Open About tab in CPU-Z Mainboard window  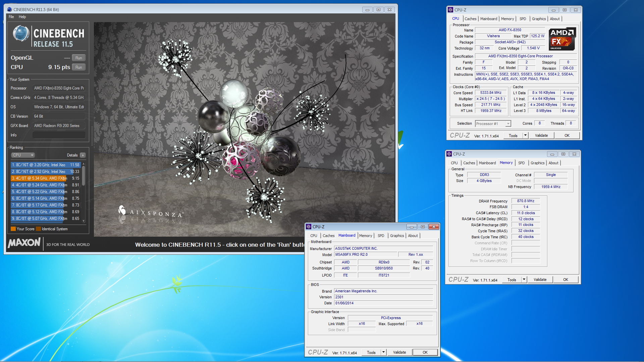pos(413,236)
